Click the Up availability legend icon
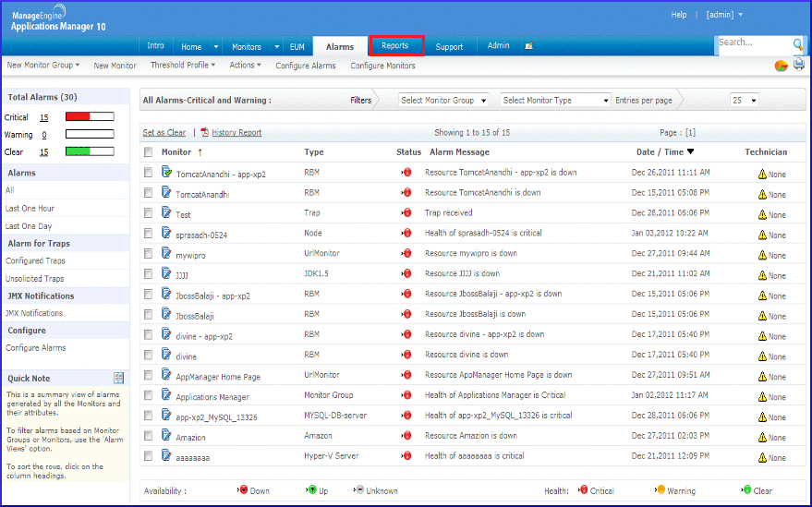Viewport: 812px width, 507px height. tap(311, 489)
